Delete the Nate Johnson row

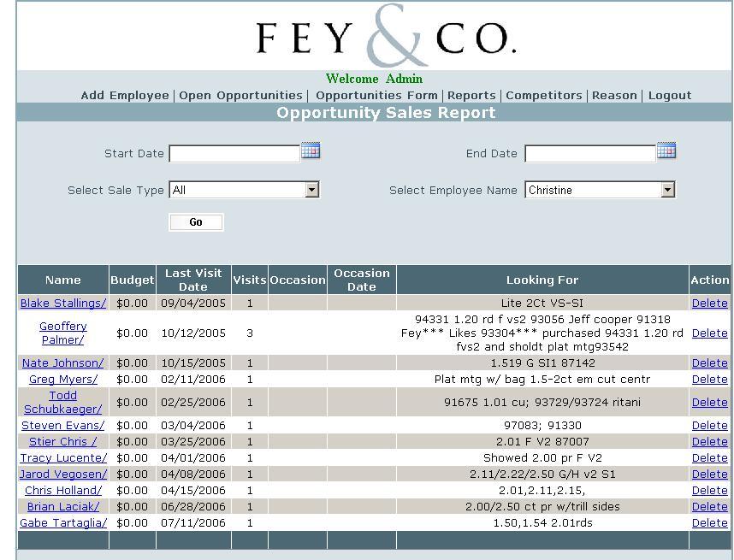click(709, 363)
